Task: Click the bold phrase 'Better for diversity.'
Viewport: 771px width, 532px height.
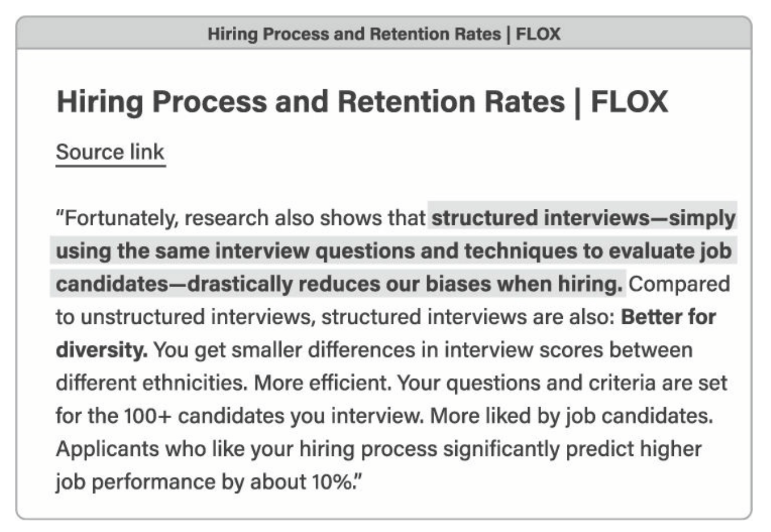Action: (668, 317)
